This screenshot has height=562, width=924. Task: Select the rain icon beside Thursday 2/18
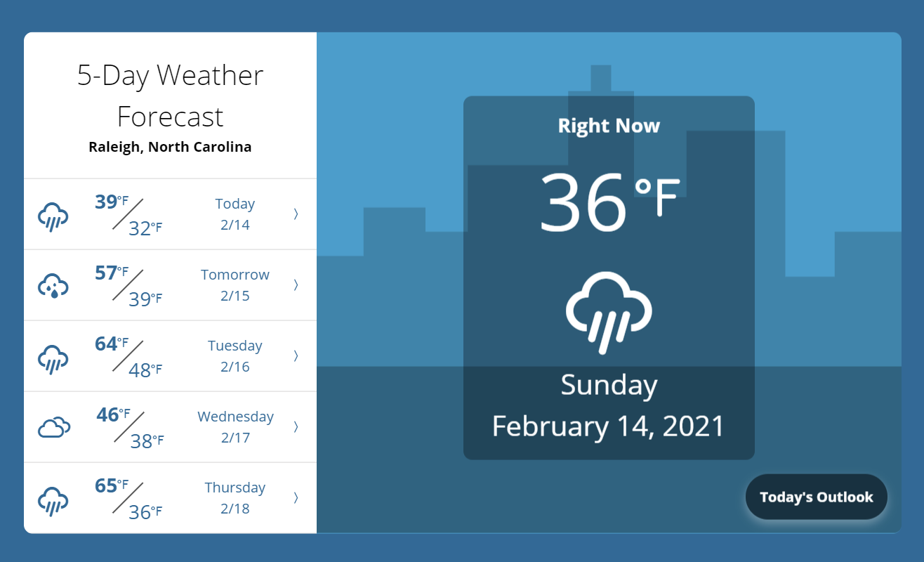53,499
